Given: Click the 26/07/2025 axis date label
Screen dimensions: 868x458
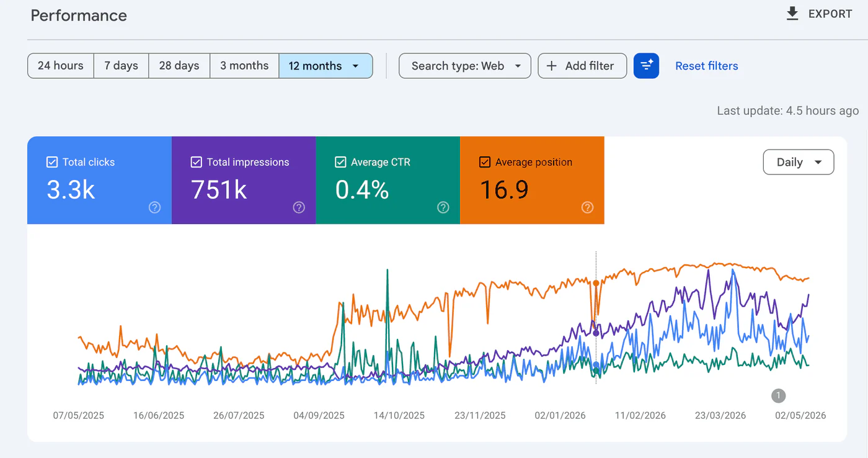Looking at the screenshot, I should click(x=239, y=415).
